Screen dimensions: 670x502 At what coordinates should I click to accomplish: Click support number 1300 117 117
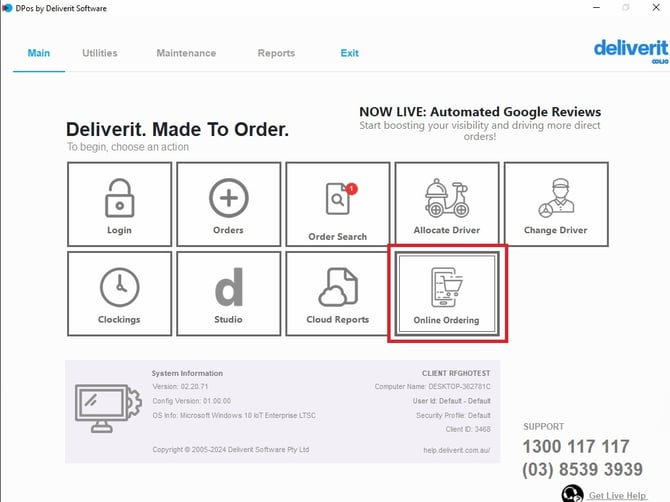[576, 446]
